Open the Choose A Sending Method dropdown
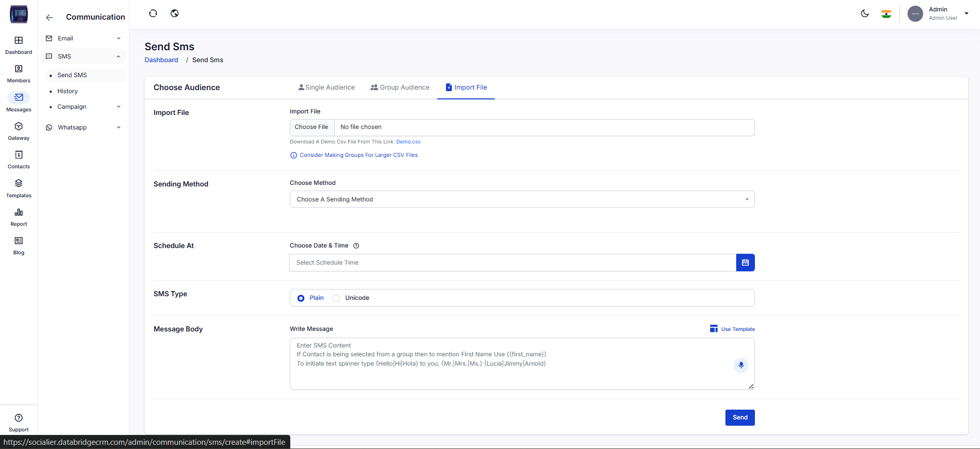Viewport: 980px width, 449px height. (522, 199)
